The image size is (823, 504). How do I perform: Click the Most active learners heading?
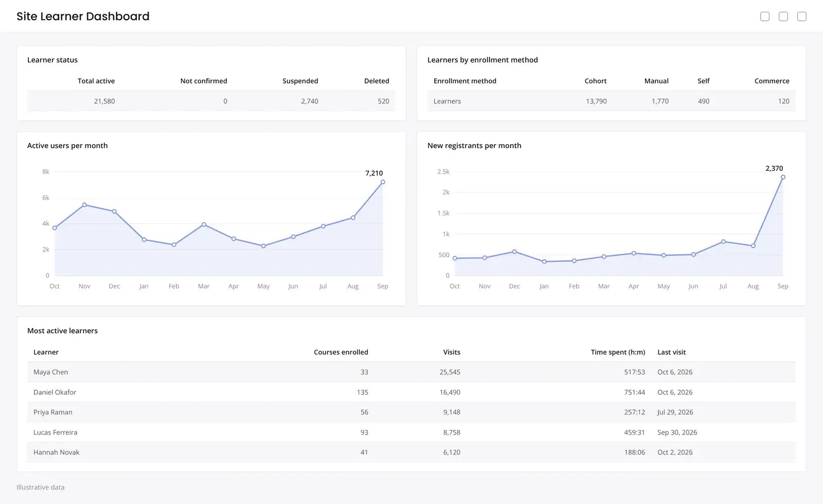point(62,331)
